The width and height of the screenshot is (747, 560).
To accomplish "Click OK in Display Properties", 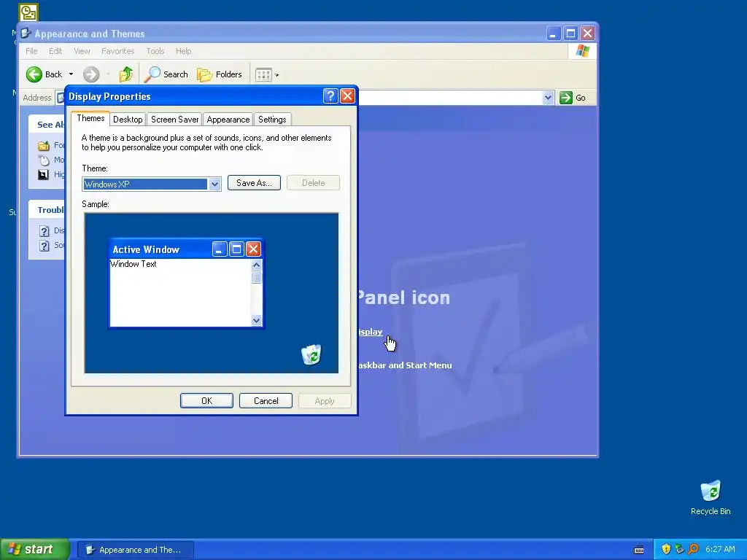I will [x=206, y=401].
